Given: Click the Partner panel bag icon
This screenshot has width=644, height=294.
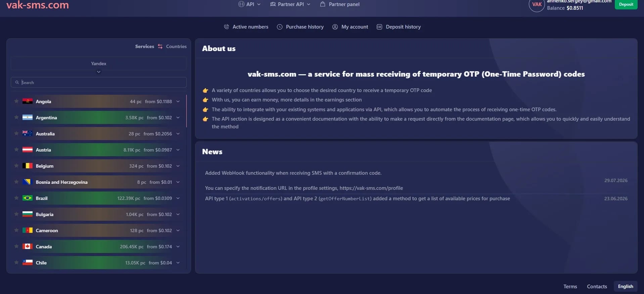Looking at the screenshot, I should point(323,4).
